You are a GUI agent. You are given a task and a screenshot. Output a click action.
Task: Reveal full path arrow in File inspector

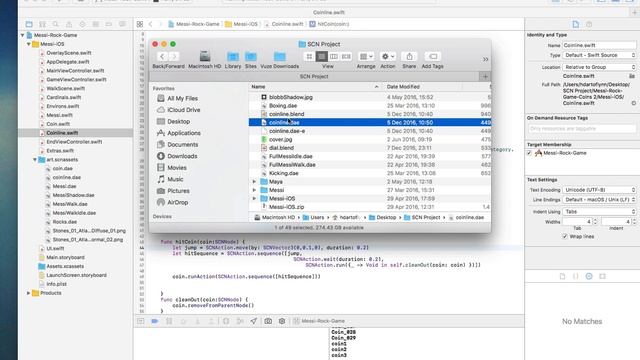(x=633, y=103)
